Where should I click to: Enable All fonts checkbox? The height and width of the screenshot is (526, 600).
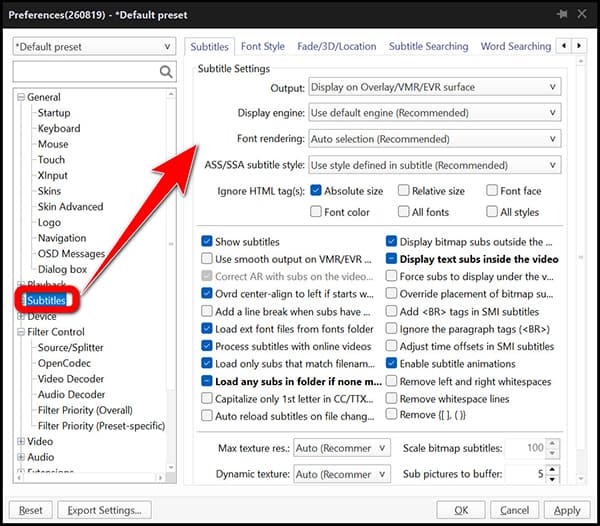[x=403, y=211]
